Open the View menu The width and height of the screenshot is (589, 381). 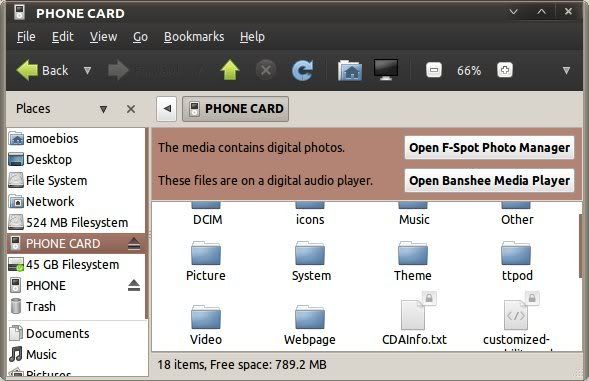103,37
